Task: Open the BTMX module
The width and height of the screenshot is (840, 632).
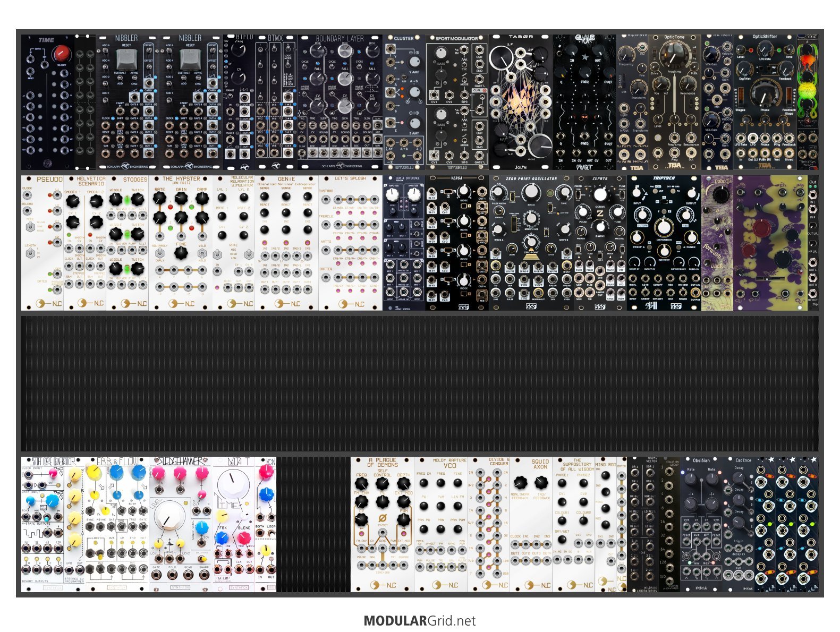Action: [x=276, y=102]
